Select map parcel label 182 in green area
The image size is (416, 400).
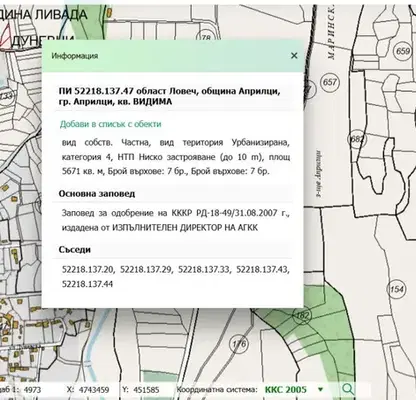[302, 315]
